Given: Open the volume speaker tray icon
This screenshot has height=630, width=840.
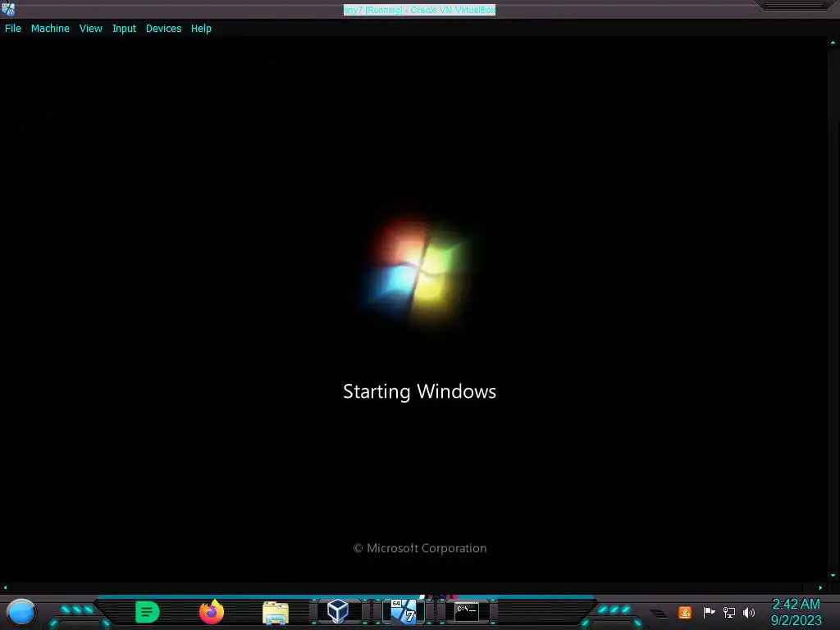Looking at the screenshot, I should (749, 612).
